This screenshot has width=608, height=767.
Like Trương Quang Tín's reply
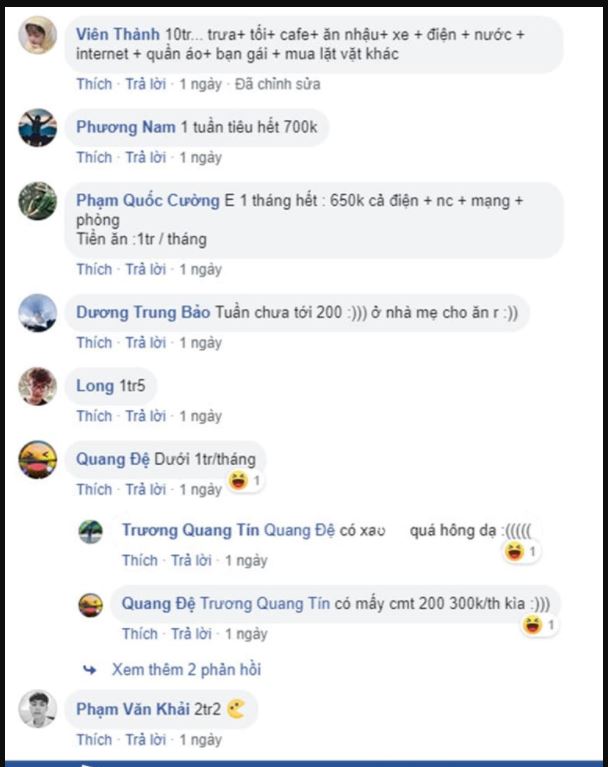click(x=140, y=561)
